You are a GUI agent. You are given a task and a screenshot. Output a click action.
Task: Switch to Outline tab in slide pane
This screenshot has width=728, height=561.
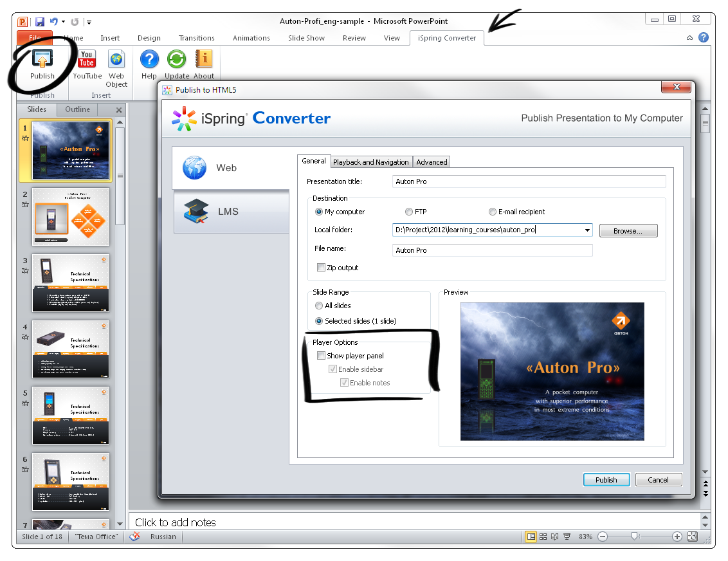click(x=78, y=109)
